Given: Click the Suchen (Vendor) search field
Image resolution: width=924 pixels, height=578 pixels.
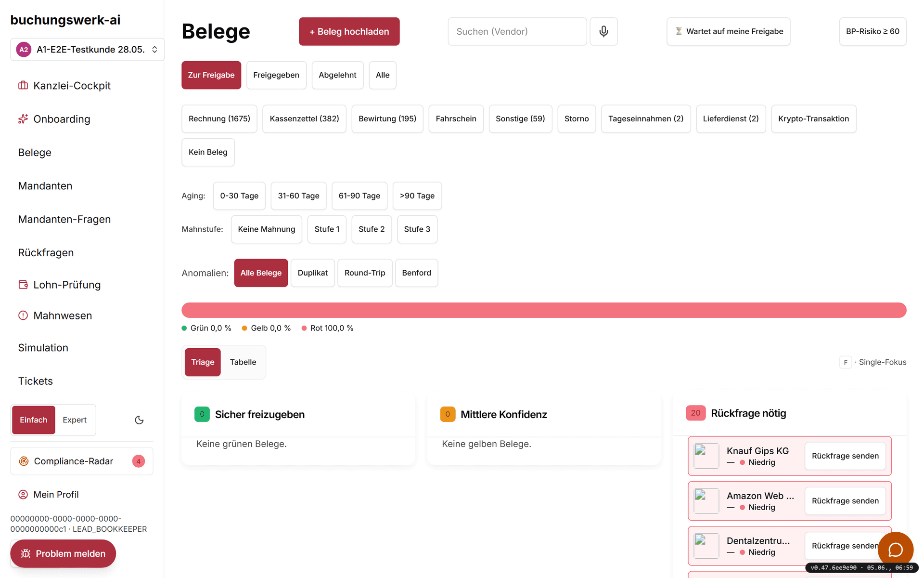Looking at the screenshot, I should click(517, 31).
